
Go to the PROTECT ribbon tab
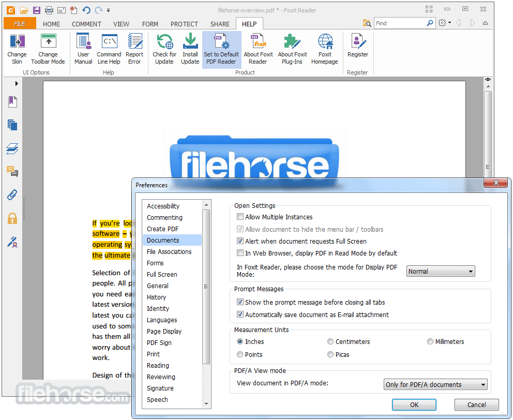tap(184, 24)
